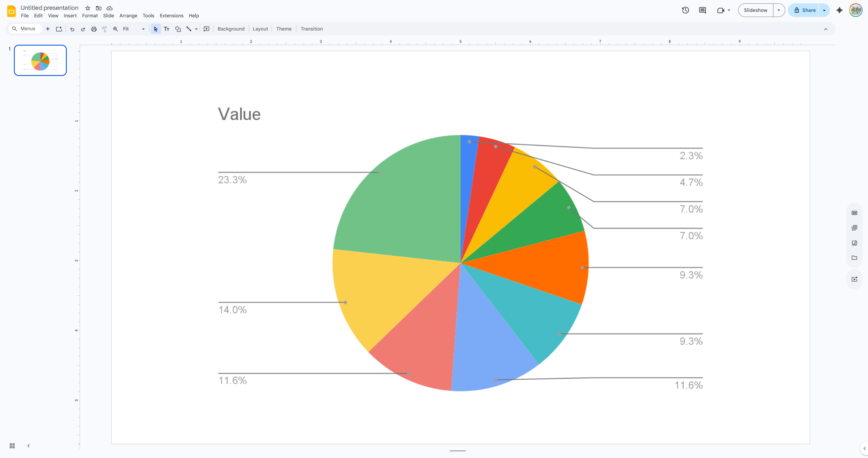Viewport: 868px width, 458px height.
Task: Expand the line tool dropdown arrow
Action: pyautogui.click(x=196, y=29)
